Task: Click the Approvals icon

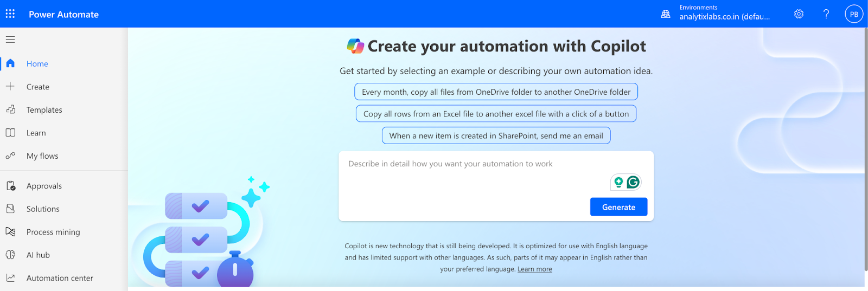Action: click(x=10, y=186)
